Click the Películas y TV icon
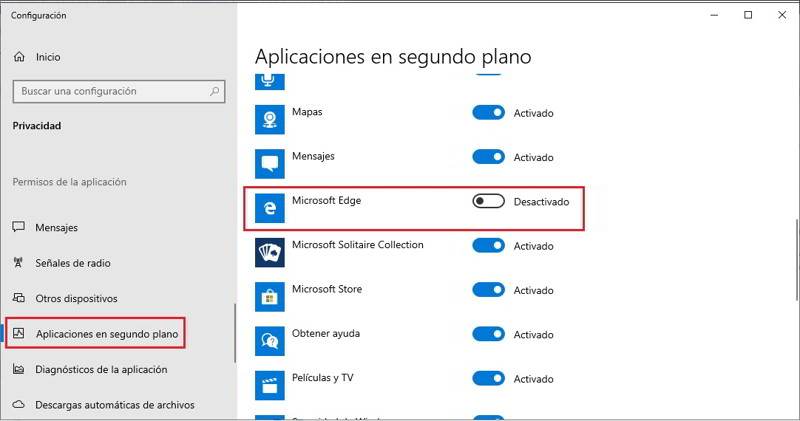Screen dimensions: 800x421 click(271, 383)
